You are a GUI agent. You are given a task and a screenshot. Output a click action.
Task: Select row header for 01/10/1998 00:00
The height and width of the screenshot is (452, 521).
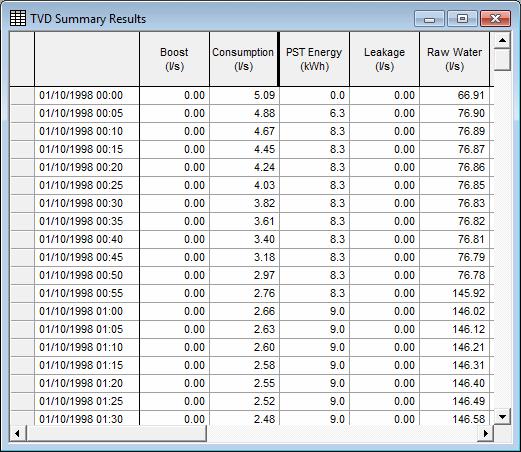22,95
